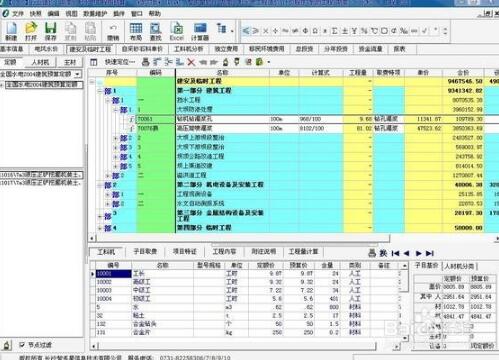The image size is (499, 360).
Task: Expand the 水文自动测报系统 row node
Action: click(108, 204)
